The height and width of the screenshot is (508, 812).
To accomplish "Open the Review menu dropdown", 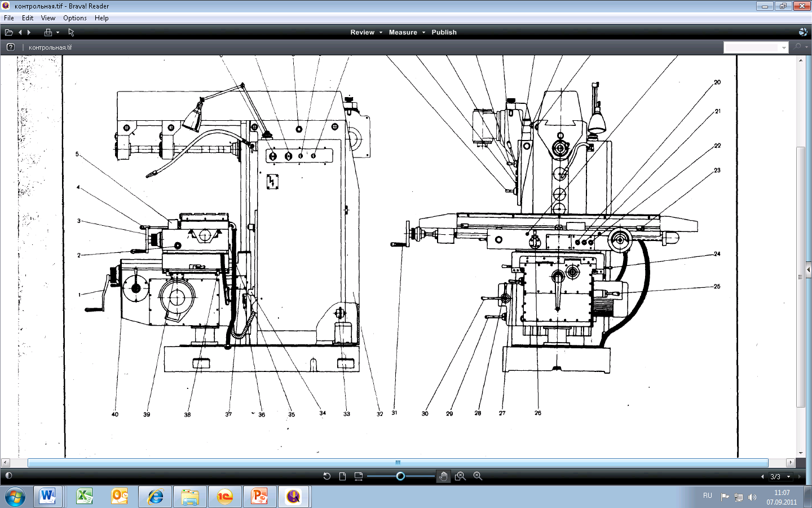I will pyautogui.click(x=366, y=33).
